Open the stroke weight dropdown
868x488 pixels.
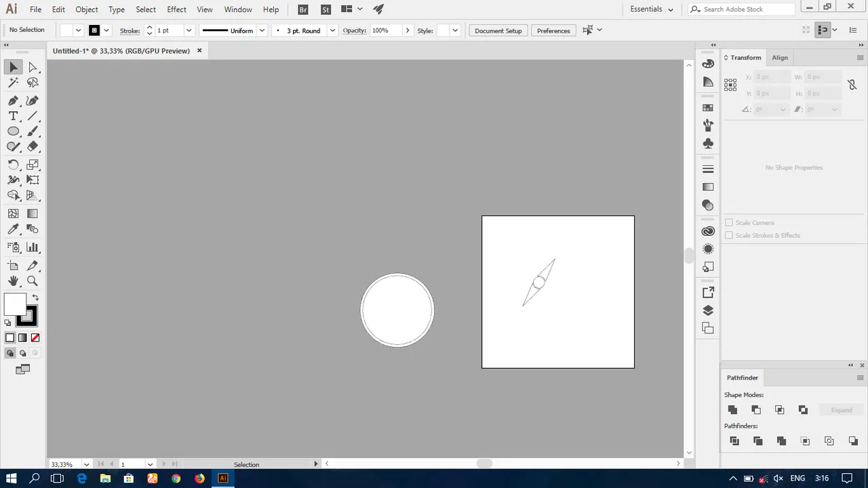click(x=189, y=30)
